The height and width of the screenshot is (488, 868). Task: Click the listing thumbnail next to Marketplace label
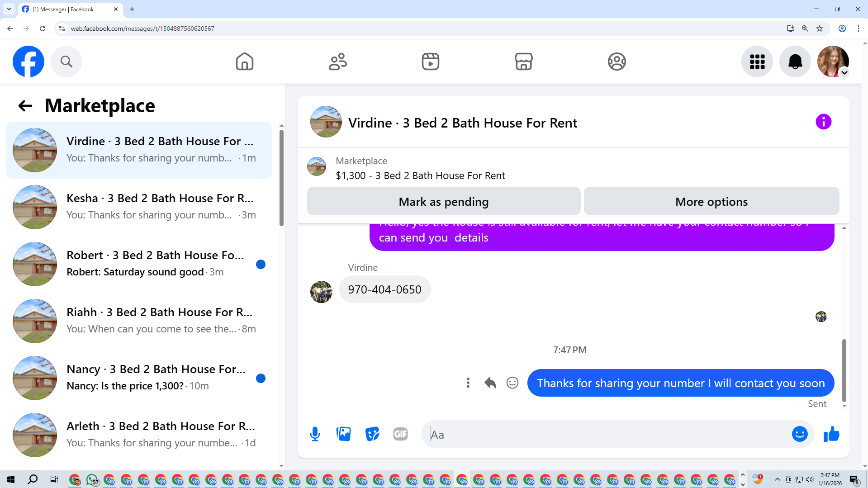(317, 166)
